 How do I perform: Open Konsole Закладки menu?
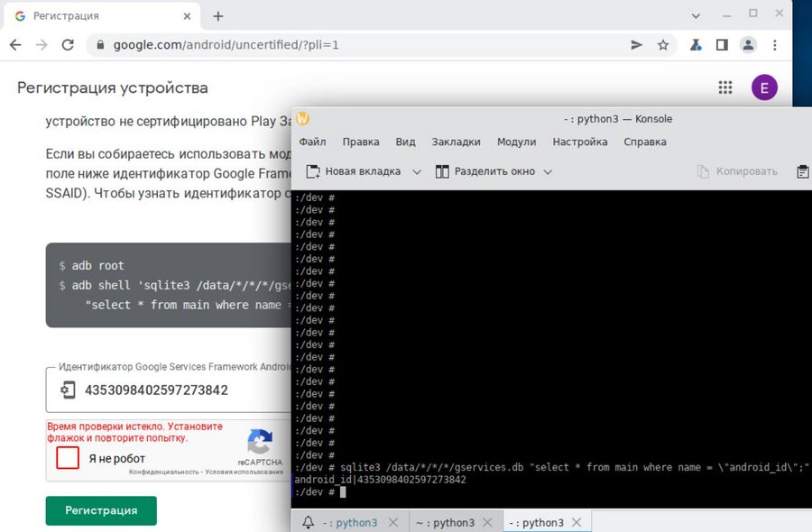(x=456, y=142)
